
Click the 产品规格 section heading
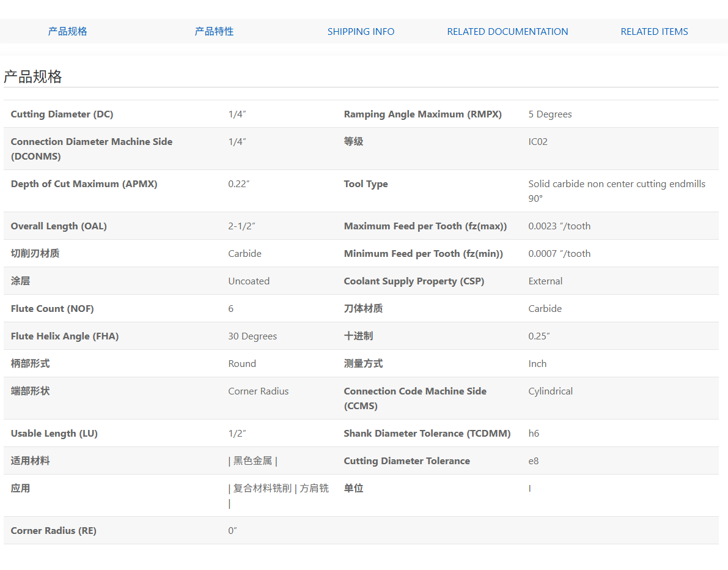pos(32,76)
